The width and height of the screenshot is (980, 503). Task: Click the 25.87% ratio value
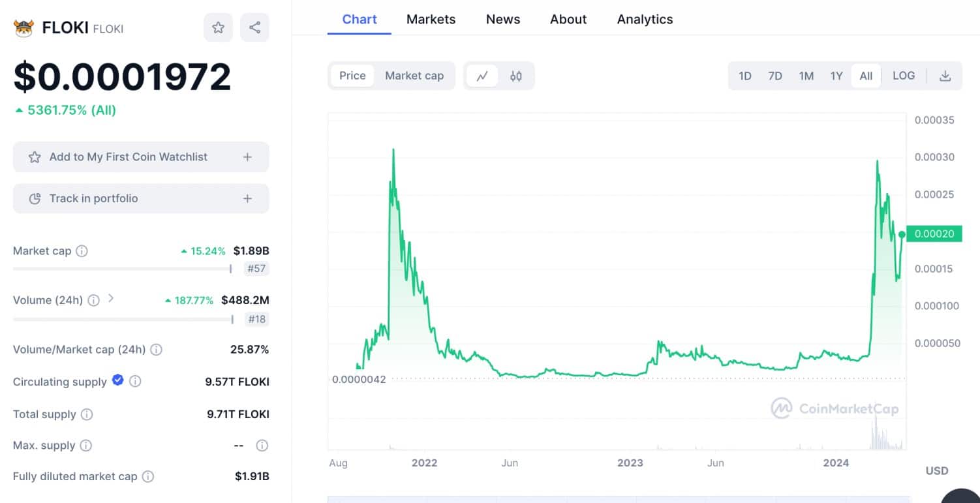(x=249, y=350)
